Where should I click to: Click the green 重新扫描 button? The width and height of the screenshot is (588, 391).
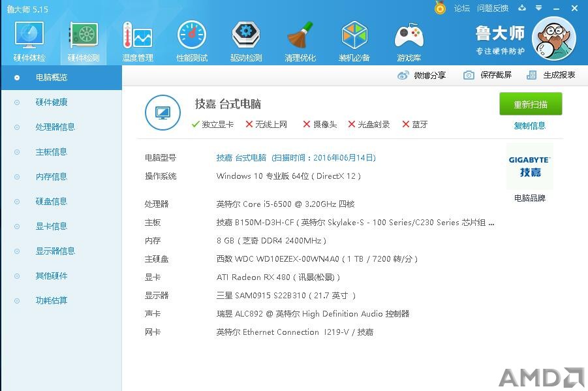tap(531, 104)
